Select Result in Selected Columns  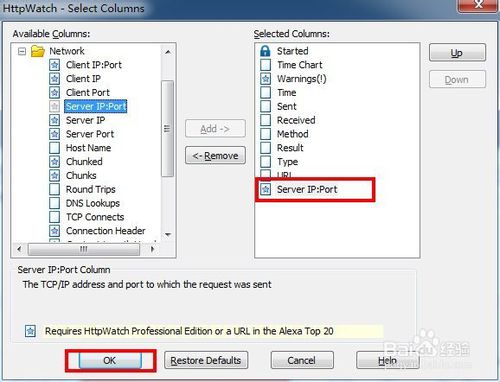[x=290, y=148]
